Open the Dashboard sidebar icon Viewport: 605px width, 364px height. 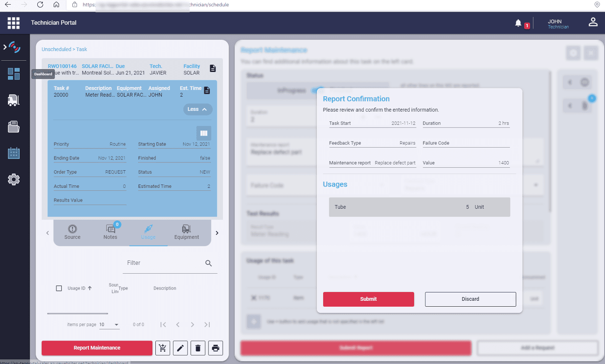13,74
